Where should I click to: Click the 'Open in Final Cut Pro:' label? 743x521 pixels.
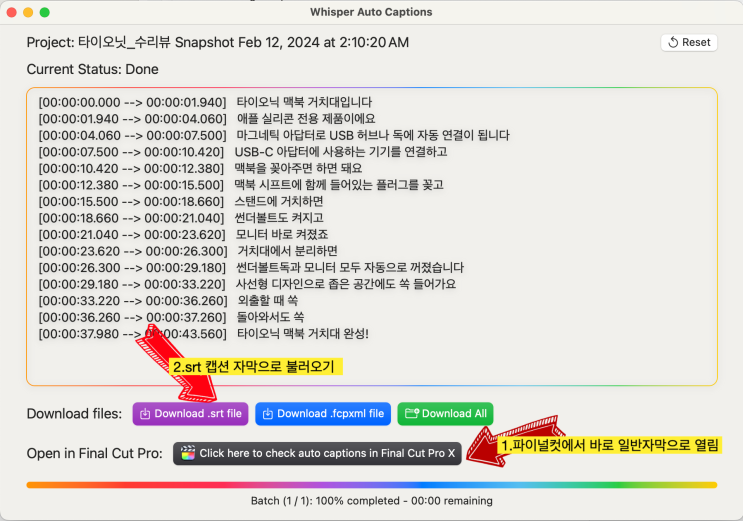[95, 454]
